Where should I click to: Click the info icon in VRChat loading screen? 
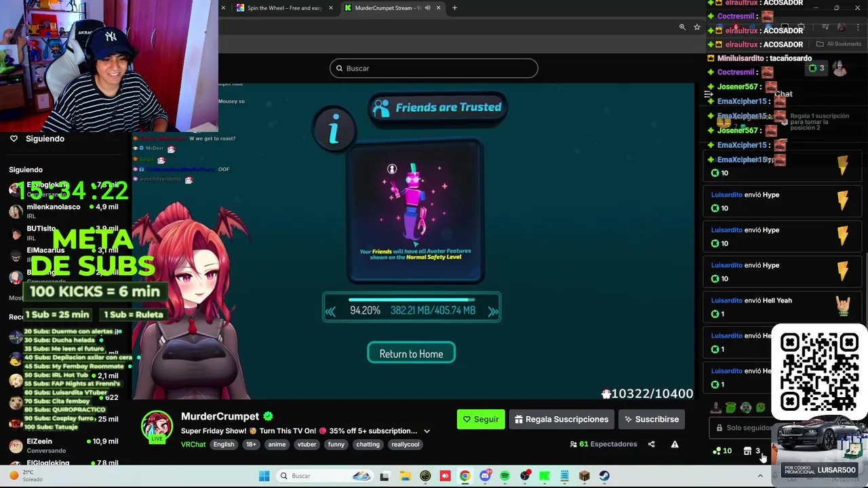[x=334, y=129]
